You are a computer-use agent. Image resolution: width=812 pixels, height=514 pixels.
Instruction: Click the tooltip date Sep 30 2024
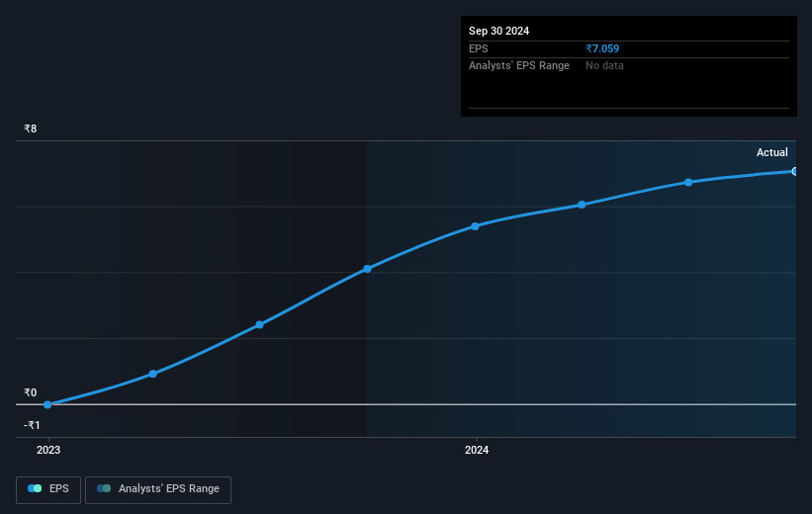[498, 31]
